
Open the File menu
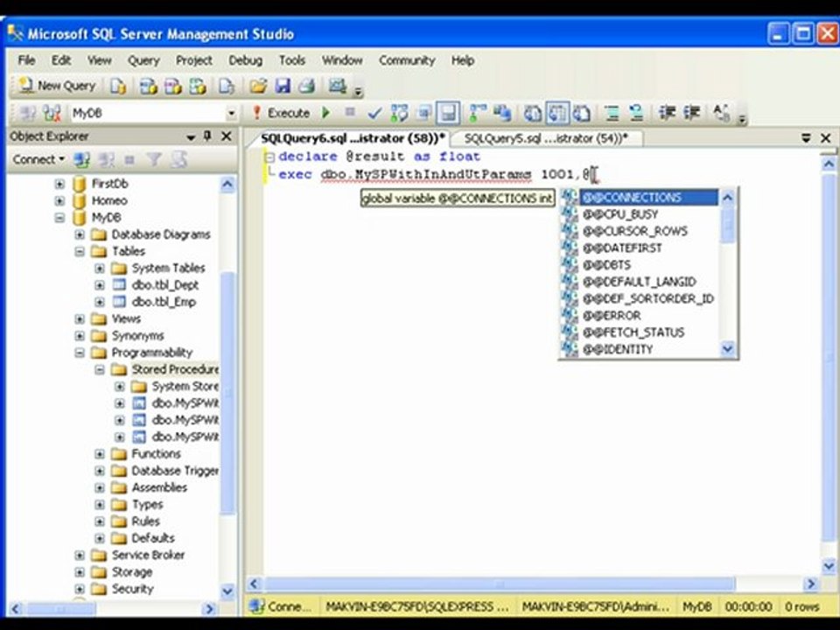tap(26, 60)
